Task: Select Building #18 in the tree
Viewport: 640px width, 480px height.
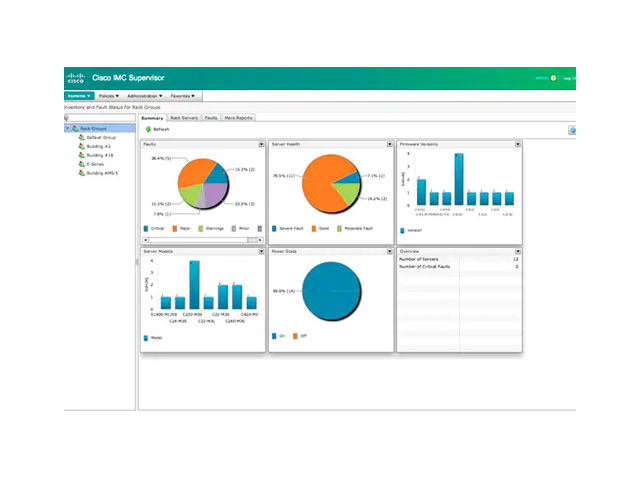Action: point(99,155)
